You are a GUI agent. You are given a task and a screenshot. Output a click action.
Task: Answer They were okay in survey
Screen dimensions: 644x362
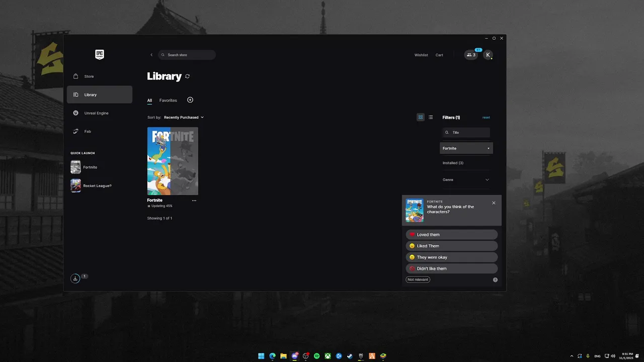tap(451, 257)
